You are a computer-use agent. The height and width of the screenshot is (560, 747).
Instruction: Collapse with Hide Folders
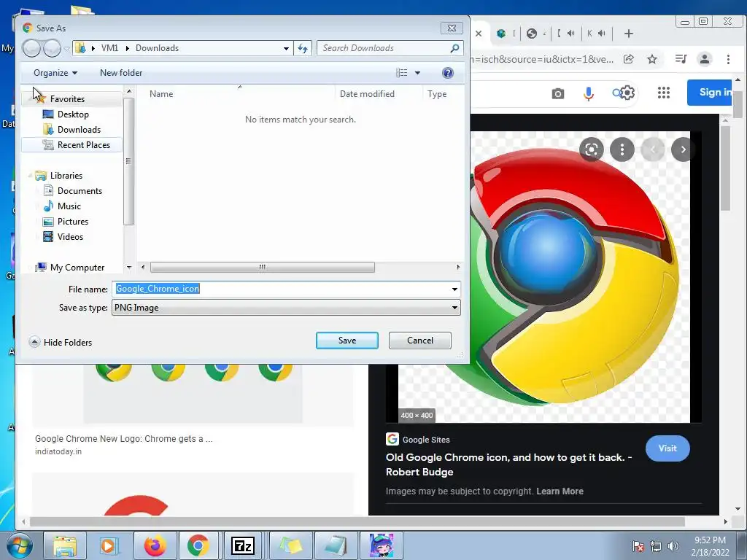tap(61, 343)
